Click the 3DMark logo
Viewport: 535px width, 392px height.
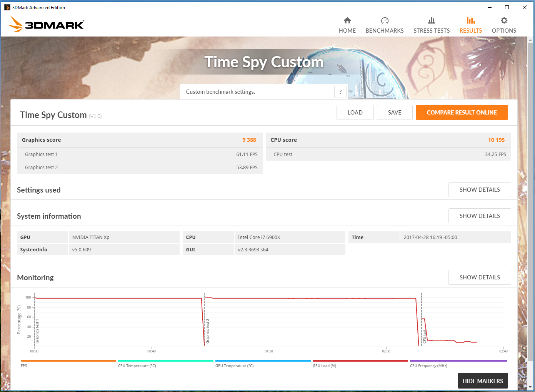46,24
